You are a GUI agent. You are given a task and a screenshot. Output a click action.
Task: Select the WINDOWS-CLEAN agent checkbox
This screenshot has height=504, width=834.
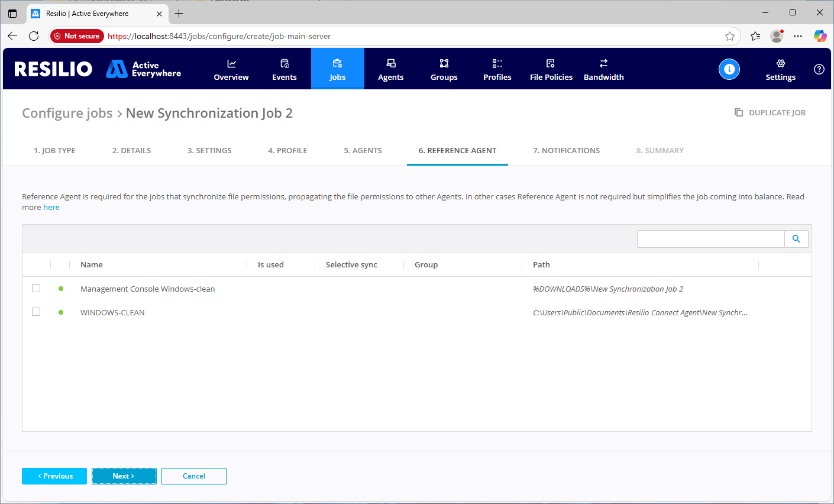click(36, 312)
